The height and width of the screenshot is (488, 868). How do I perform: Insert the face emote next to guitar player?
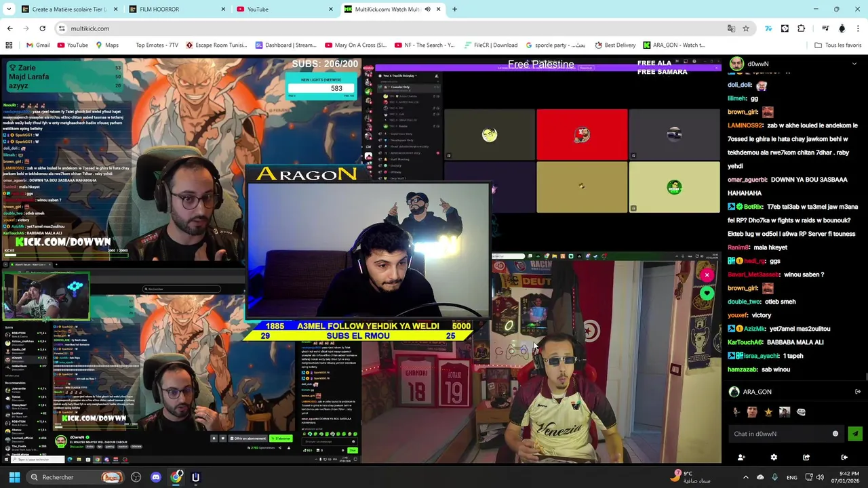(752, 411)
